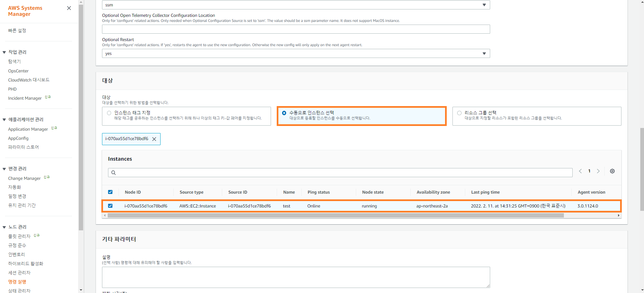Screen dimensions: 644x293
Task: Click the 3.0.1124.0 agent version cell
Action: click(x=588, y=206)
